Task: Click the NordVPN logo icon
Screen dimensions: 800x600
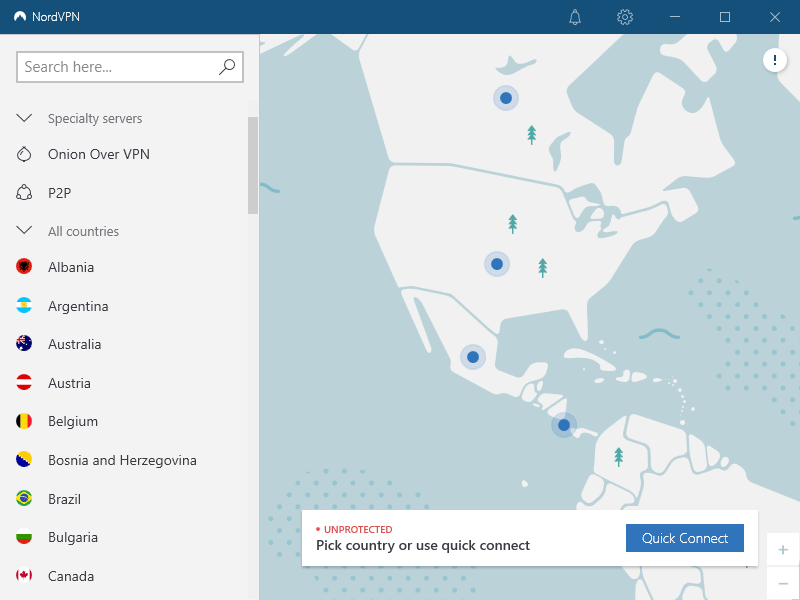Action: click(x=20, y=17)
